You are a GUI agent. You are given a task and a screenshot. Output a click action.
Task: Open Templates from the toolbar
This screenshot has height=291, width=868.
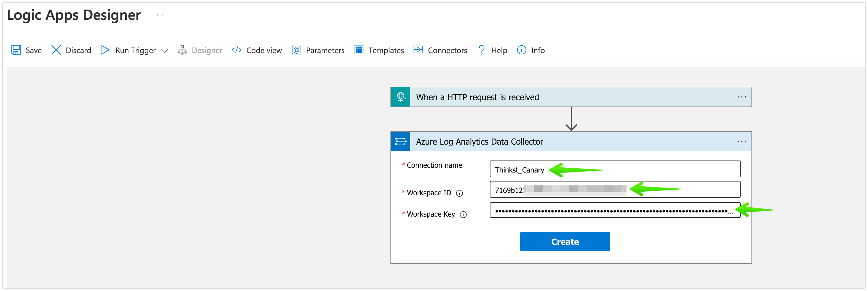tap(386, 50)
